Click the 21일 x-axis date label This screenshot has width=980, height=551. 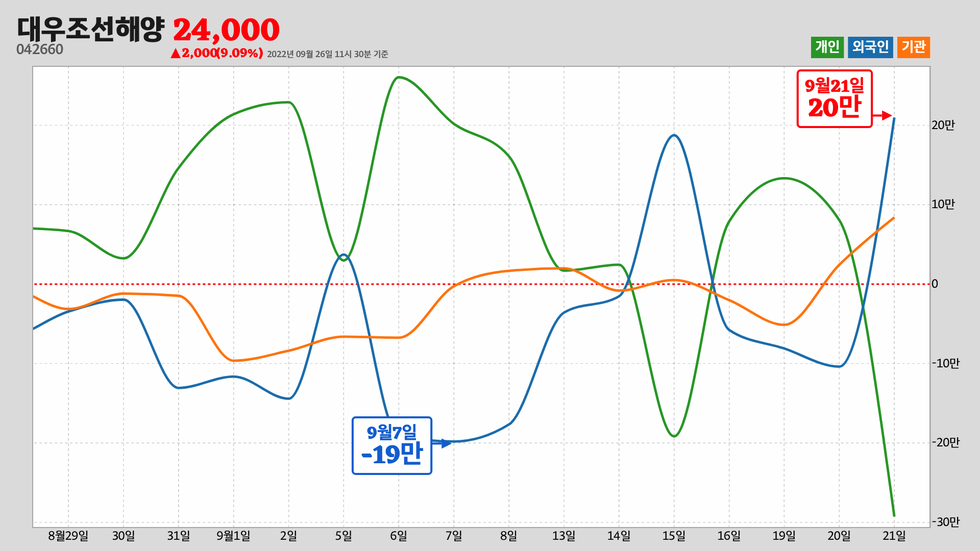coord(894,536)
